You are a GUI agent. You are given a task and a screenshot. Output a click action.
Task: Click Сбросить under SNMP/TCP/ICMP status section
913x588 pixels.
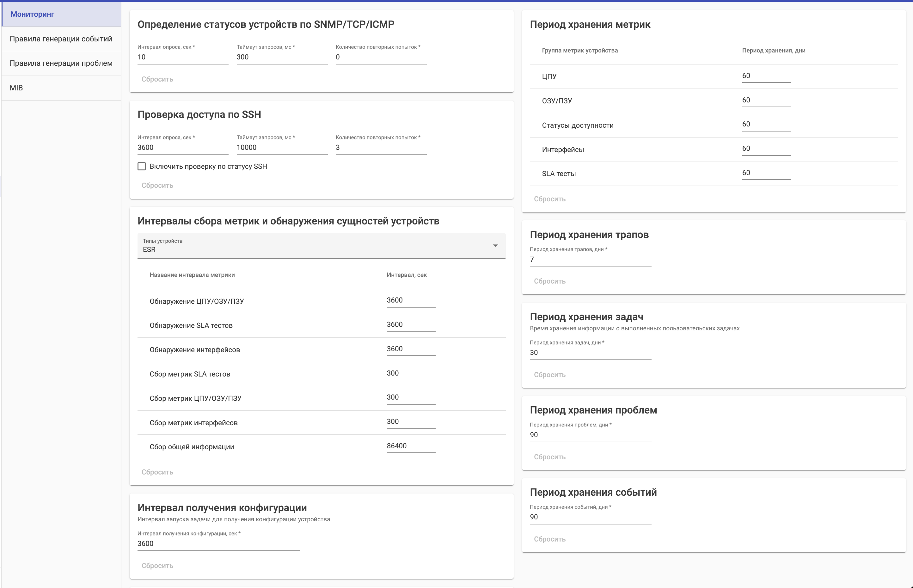point(157,79)
